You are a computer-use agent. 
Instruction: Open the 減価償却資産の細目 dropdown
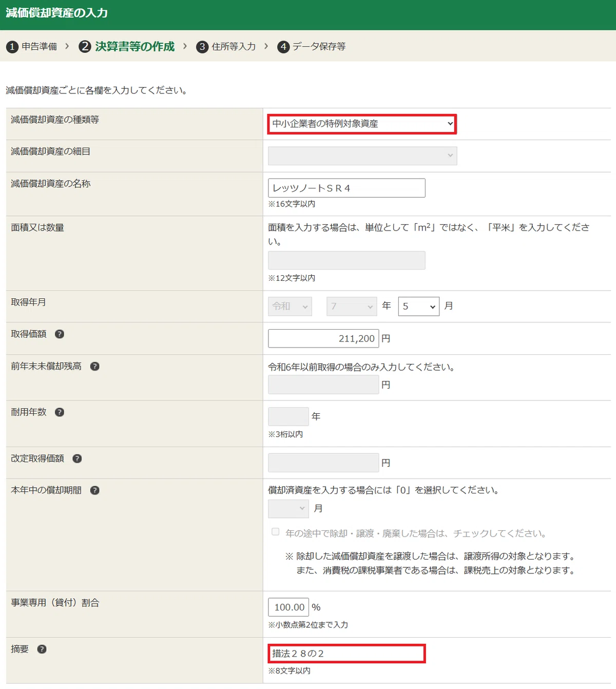(362, 156)
